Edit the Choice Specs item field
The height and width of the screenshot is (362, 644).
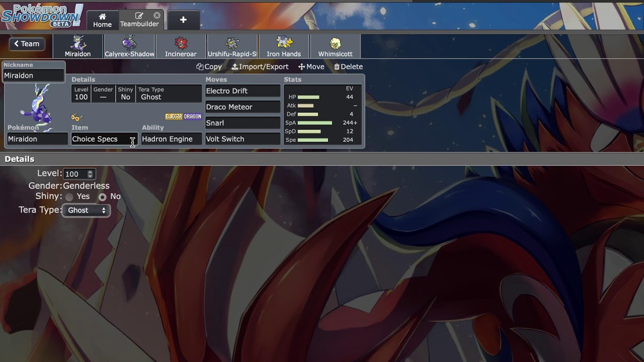click(x=104, y=139)
